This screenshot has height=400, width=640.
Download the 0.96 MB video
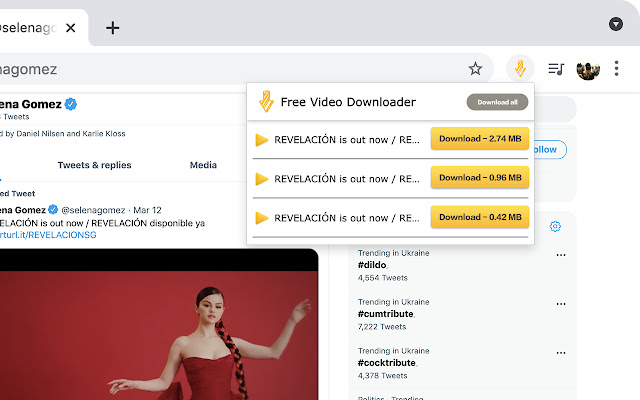(x=479, y=177)
